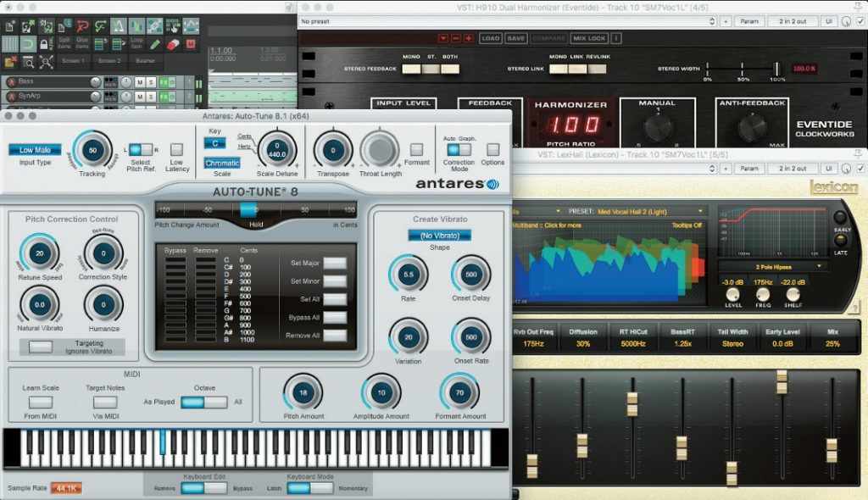Toggle the grid lines icon in REAPER toolbar
Image resolution: width=868 pixels, height=500 pixels.
click(x=10, y=44)
